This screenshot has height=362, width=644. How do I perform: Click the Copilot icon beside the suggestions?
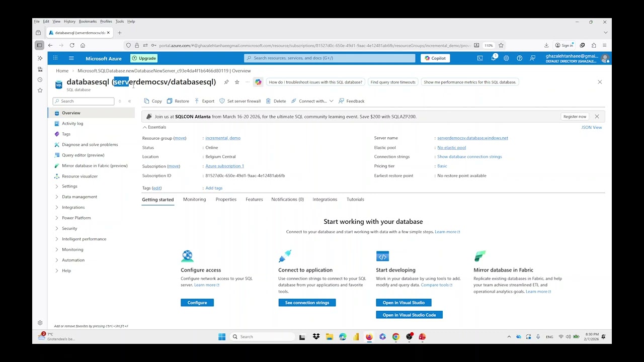[258, 82]
